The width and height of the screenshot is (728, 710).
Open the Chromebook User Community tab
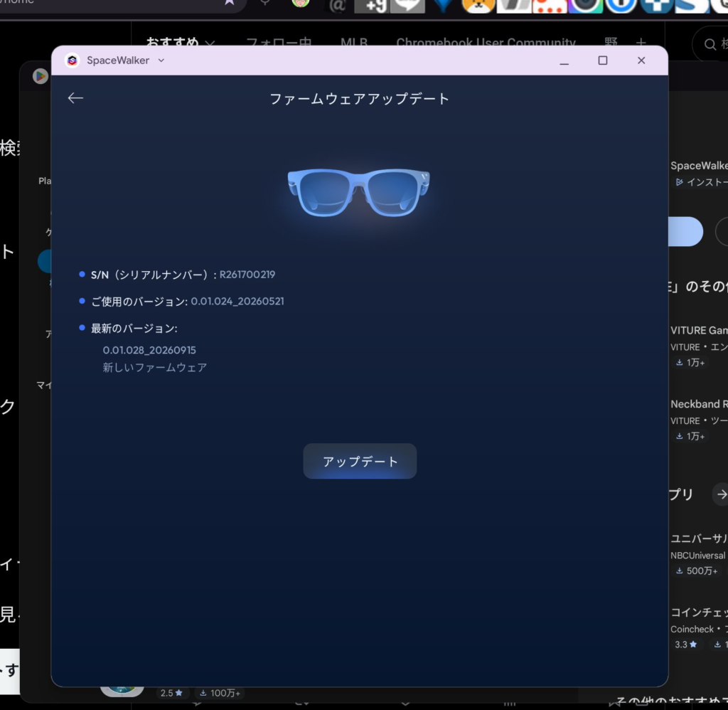(486, 42)
